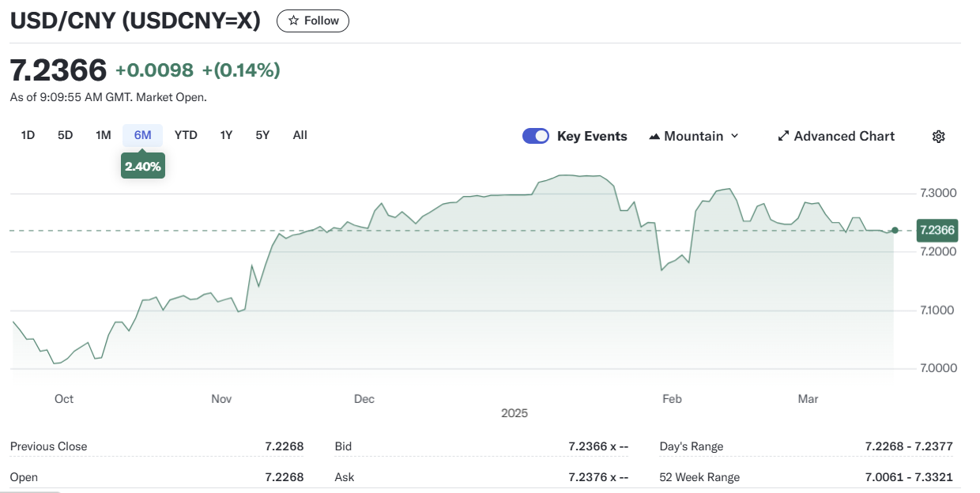Select the All time range
Viewport: 980px width, 493px height.
click(x=300, y=135)
